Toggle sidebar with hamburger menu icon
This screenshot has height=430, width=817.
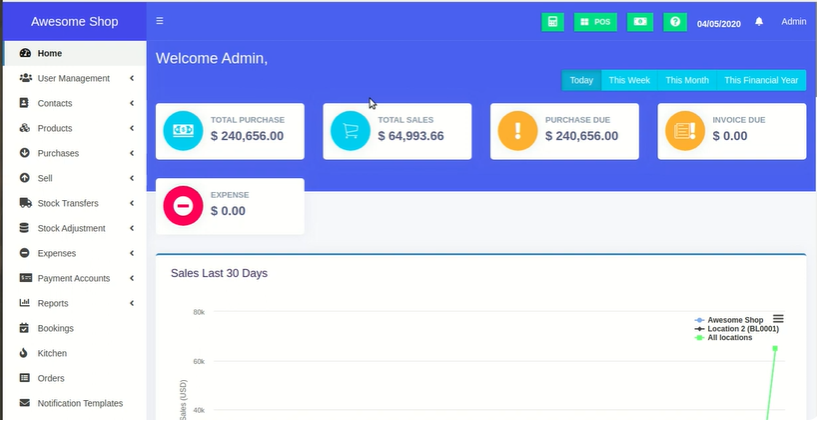(x=160, y=21)
